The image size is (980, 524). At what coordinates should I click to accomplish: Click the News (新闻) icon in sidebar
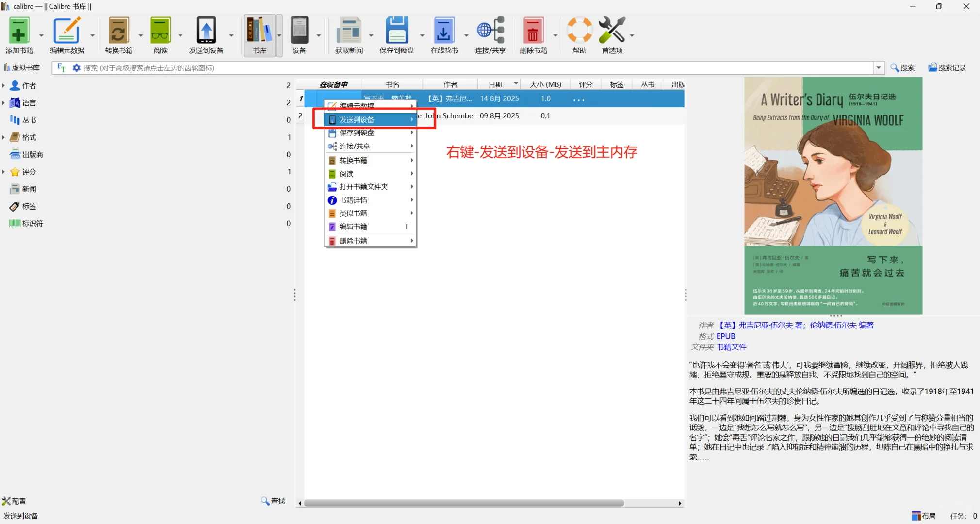(x=15, y=189)
